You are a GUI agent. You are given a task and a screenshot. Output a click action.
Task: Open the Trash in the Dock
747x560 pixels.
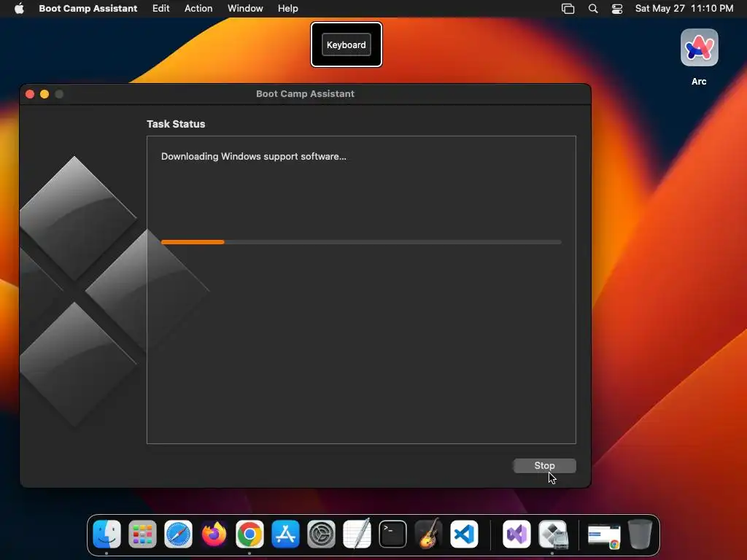click(x=640, y=534)
